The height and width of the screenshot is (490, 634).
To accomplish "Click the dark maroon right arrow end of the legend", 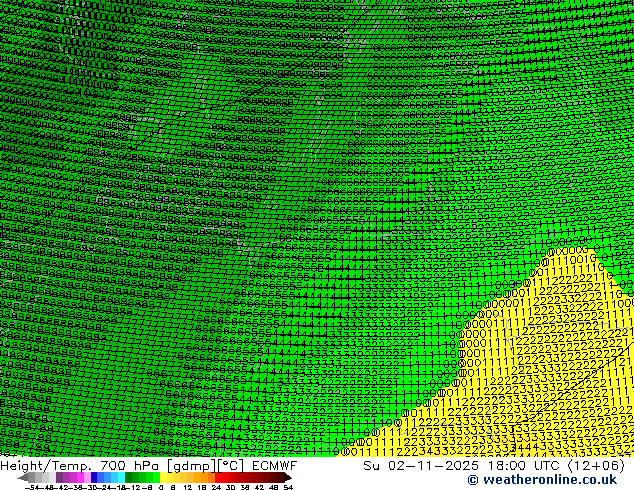I will [x=287, y=478].
